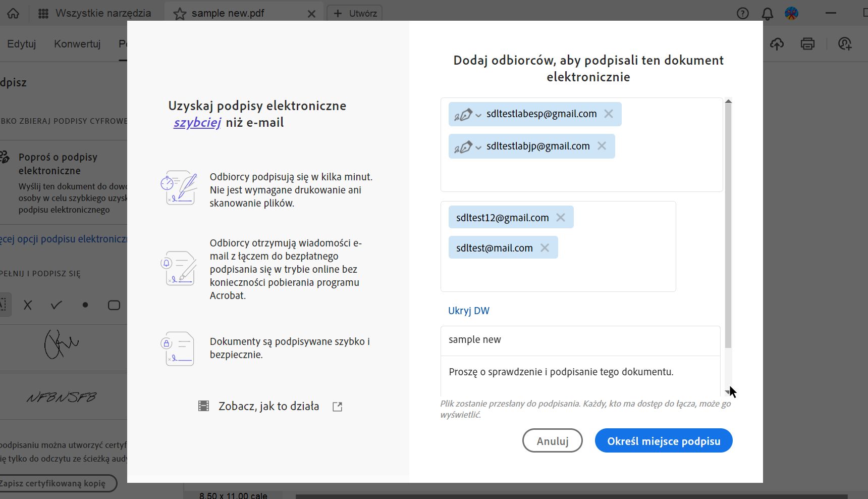Image resolution: width=868 pixels, height=499 pixels.
Task: Remove recipient sdltest12@gmail.com from the list
Action: [561, 217]
